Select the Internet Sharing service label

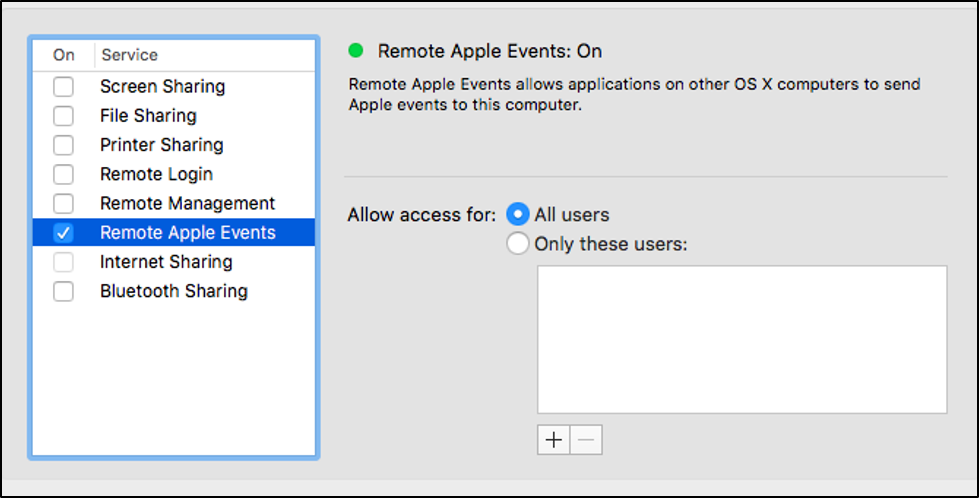tap(166, 262)
